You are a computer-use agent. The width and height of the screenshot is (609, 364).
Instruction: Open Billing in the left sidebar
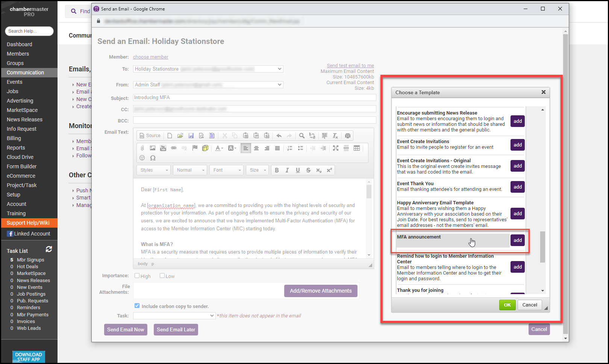tap(14, 138)
